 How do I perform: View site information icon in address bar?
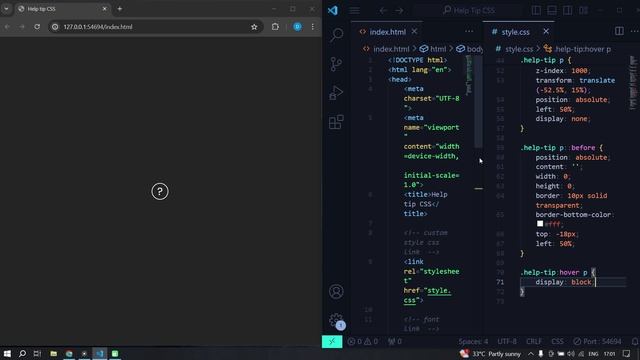(55, 27)
